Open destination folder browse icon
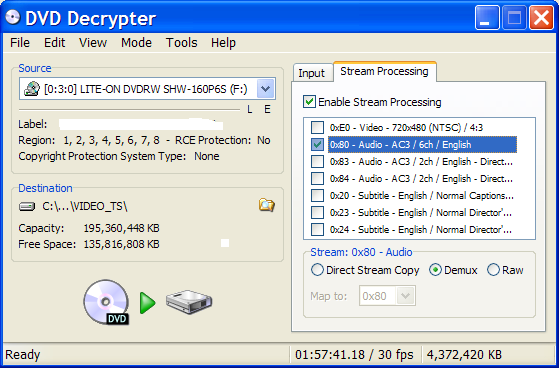559x368 pixels. 267,205
